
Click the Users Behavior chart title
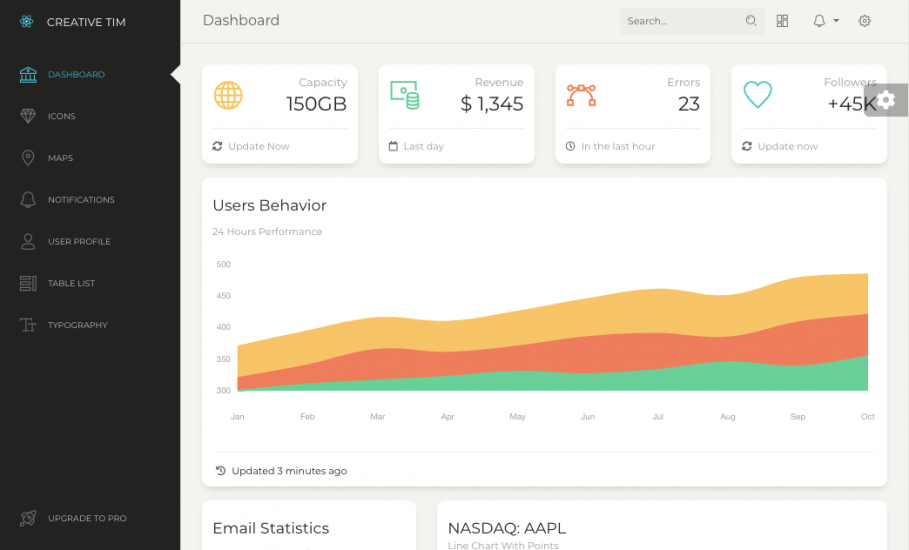pyautogui.click(x=270, y=205)
